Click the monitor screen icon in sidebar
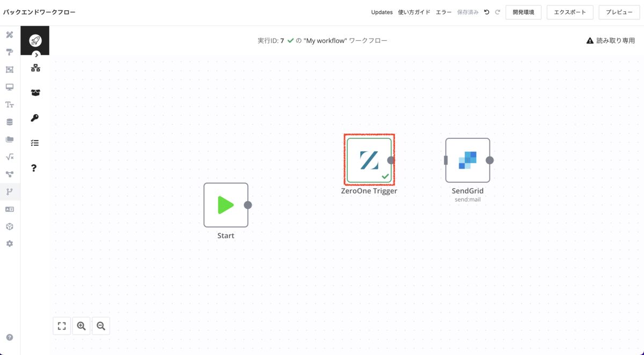Screen dimensions: 644x355 click(x=10, y=87)
